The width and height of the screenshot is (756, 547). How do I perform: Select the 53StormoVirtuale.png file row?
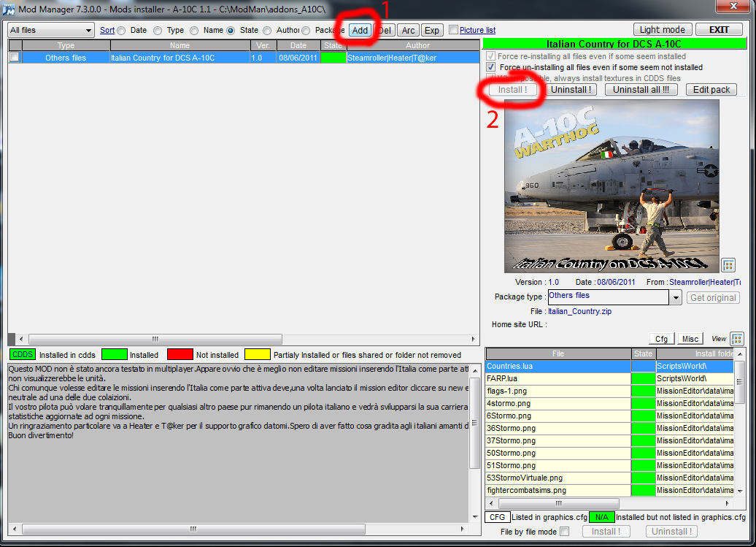[609, 478]
